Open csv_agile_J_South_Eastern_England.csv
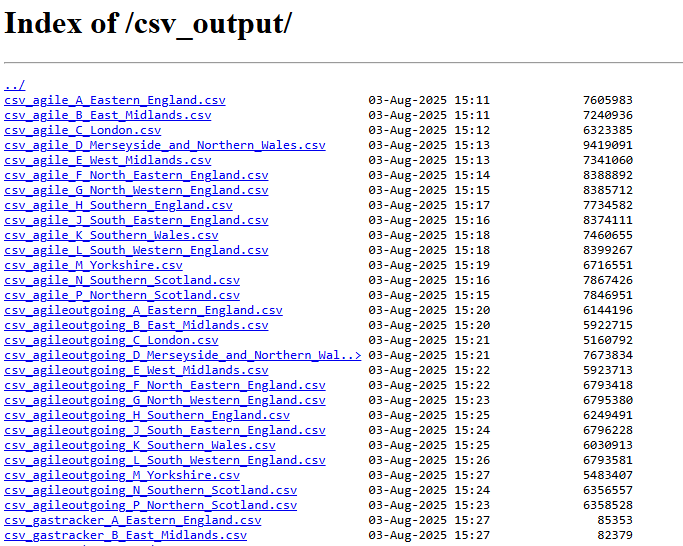 tap(136, 220)
